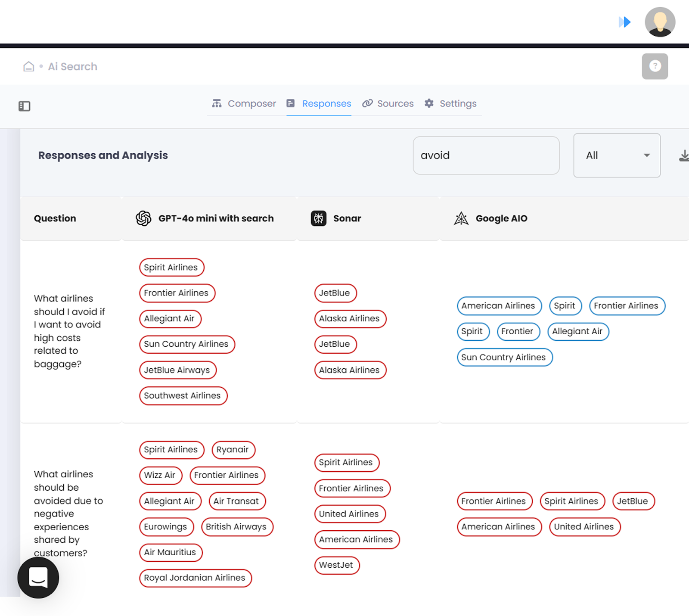Click the question about negative customer experiences

tap(69, 513)
